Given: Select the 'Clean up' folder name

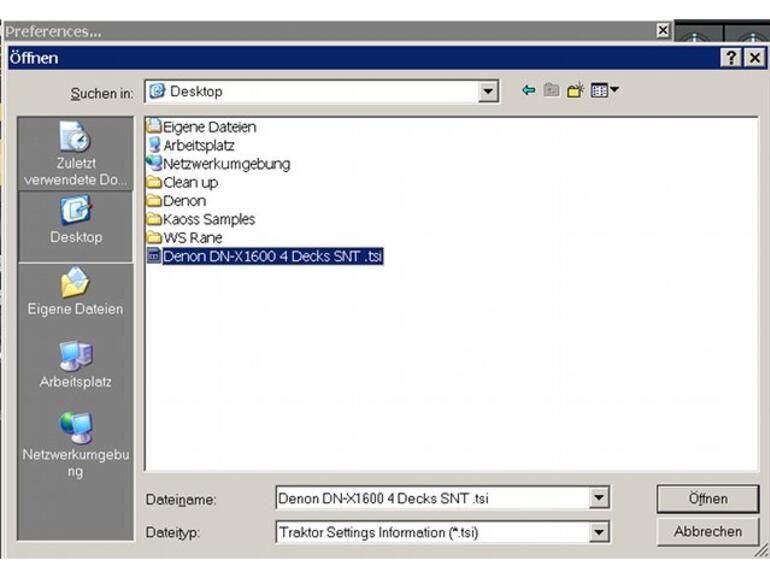Looking at the screenshot, I should coord(191,182).
